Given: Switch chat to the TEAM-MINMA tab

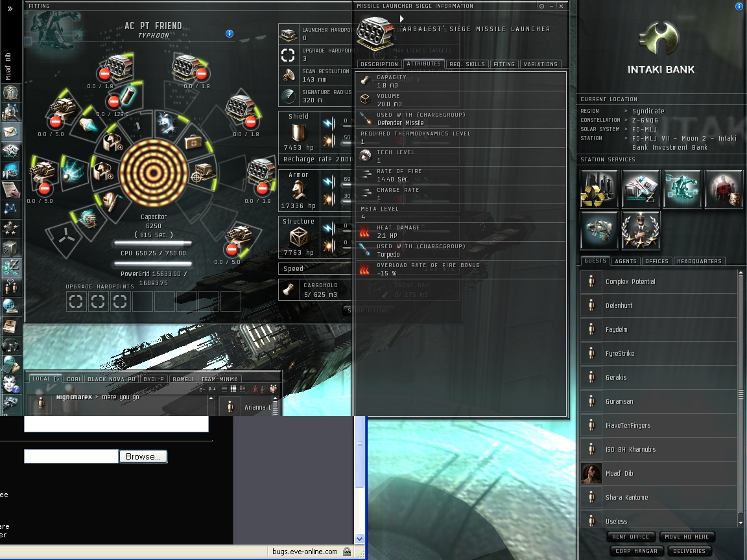Looking at the screenshot, I should 219,379.
